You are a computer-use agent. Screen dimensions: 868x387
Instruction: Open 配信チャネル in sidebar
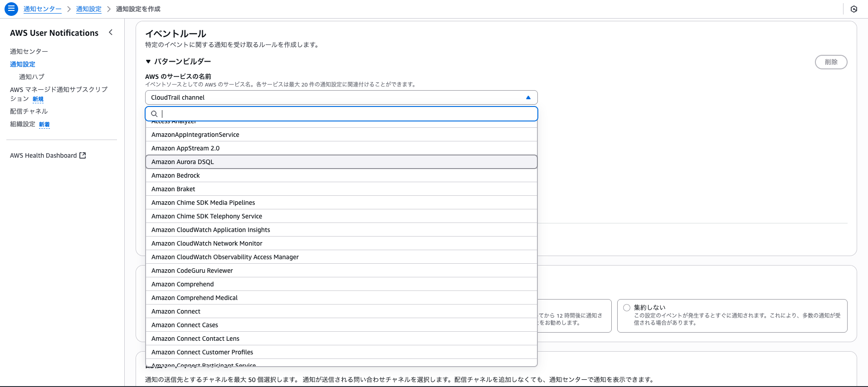point(29,111)
